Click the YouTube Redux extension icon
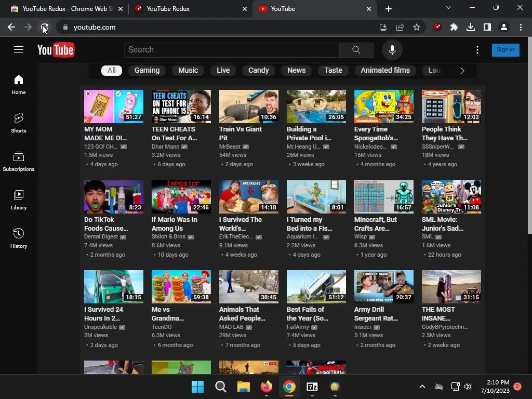 click(x=437, y=27)
